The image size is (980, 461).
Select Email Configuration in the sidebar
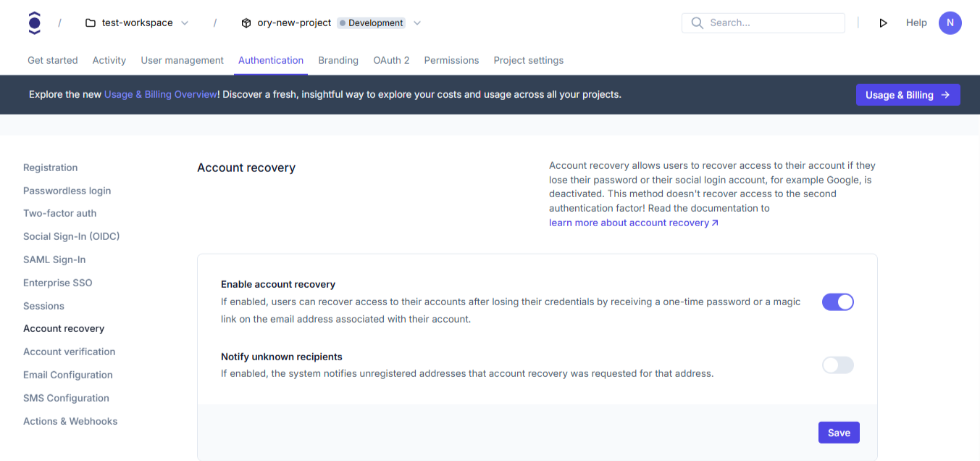tap(67, 375)
